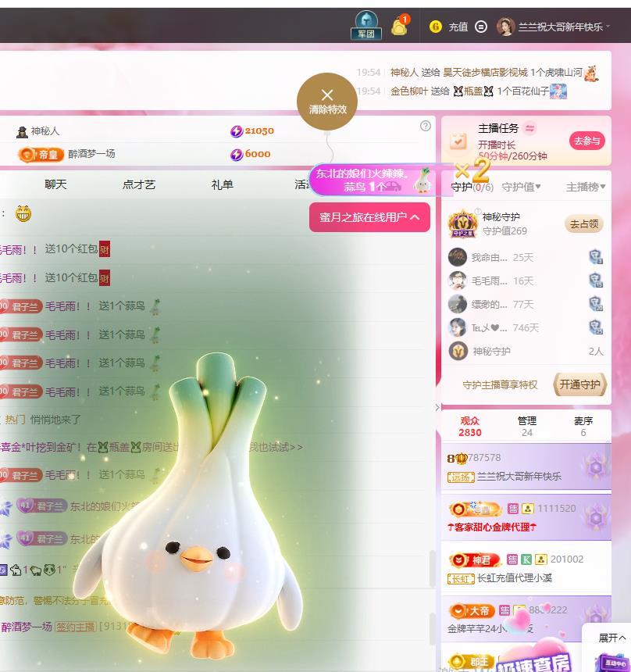
Task: Click the 开通守护 guard activation button
Action: pos(580,384)
